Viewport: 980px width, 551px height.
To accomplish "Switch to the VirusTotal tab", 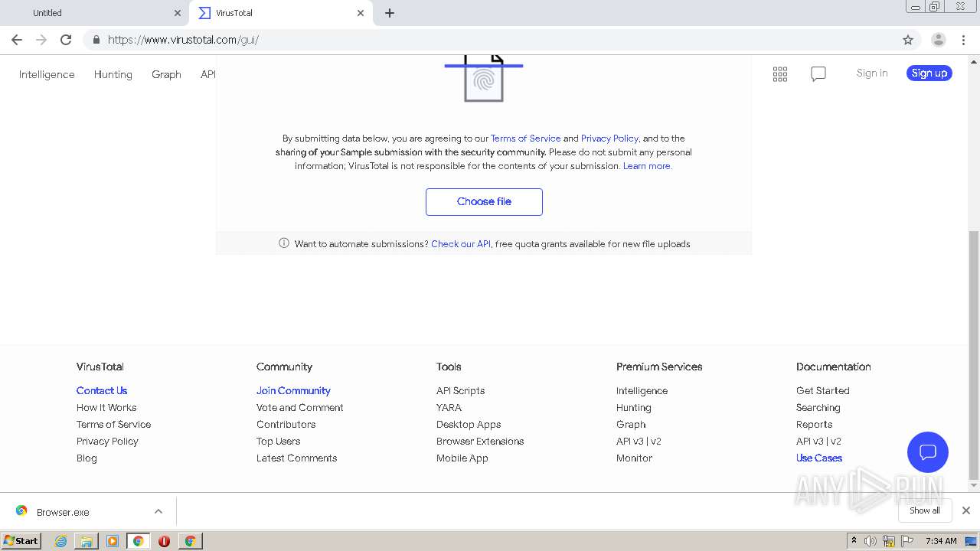I will (x=281, y=13).
